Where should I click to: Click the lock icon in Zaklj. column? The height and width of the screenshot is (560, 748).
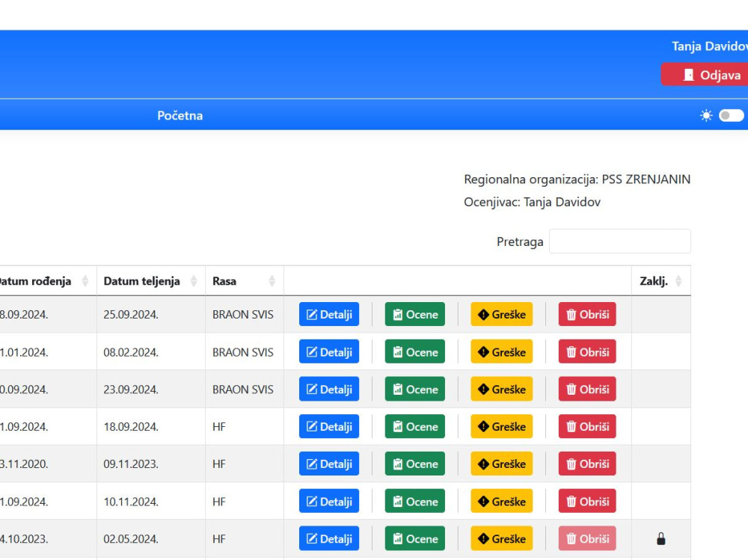click(x=660, y=539)
